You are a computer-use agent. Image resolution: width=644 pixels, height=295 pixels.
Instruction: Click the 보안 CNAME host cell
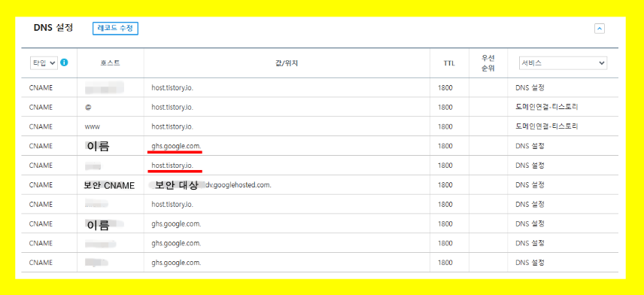click(x=109, y=185)
